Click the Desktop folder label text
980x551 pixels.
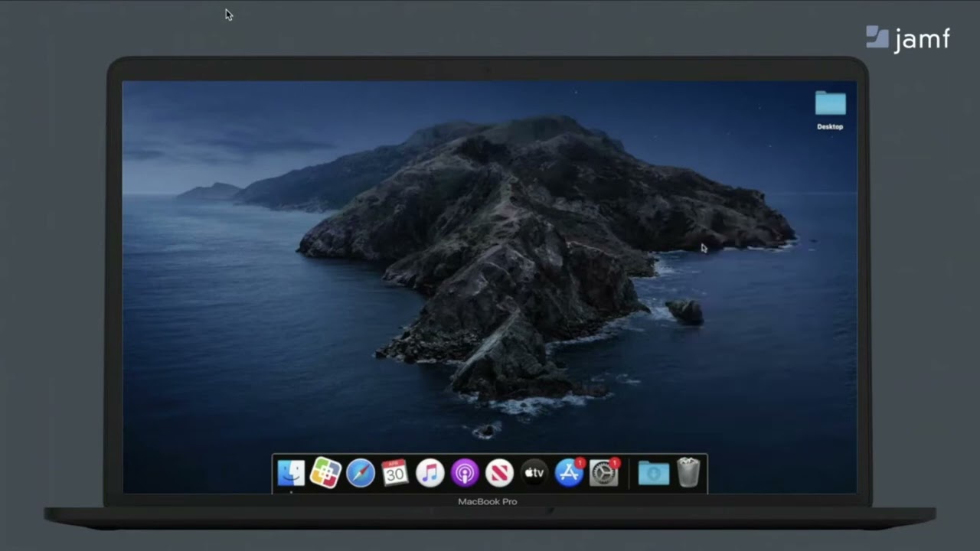pos(830,127)
